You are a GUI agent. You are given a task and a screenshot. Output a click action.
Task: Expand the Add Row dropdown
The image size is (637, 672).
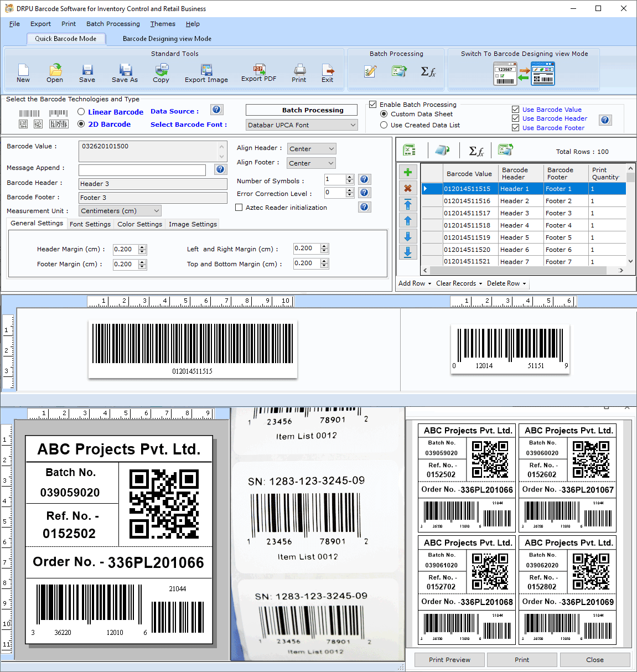click(x=415, y=283)
